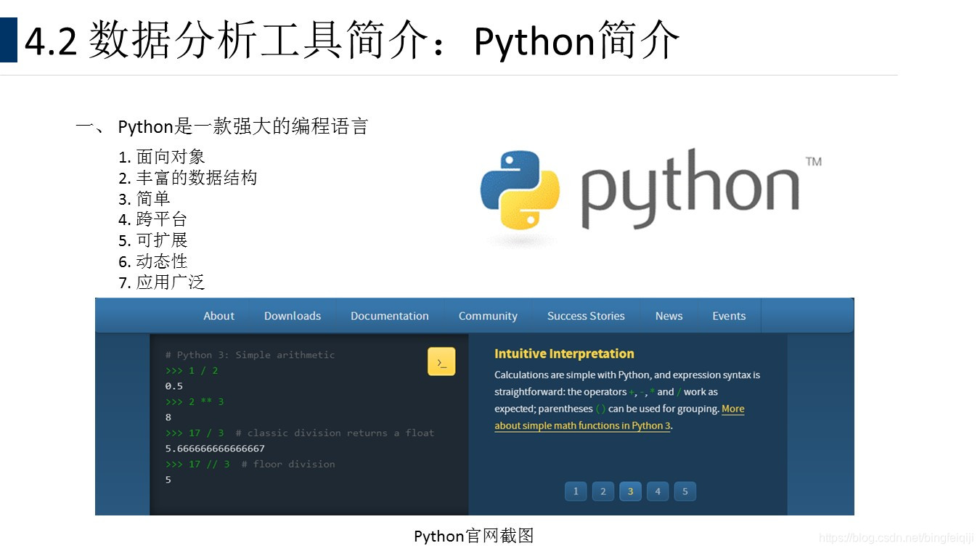Open the News menu item
This screenshot has width=980, height=551.
pos(669,316)
